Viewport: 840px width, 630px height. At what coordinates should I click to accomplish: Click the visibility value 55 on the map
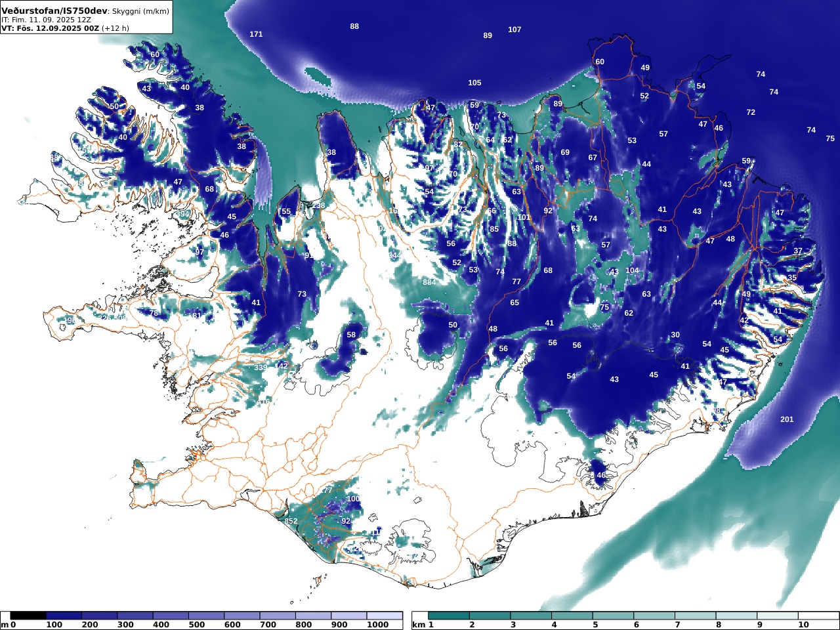click(285, 212)
